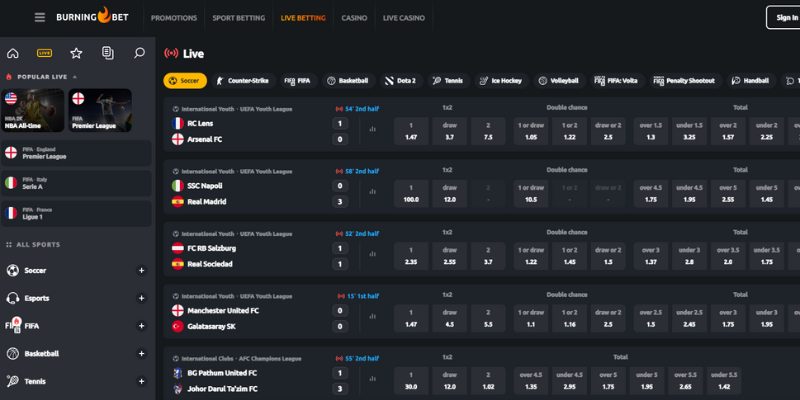Expand FIFA with its plus button
The width and height of the screenshot is (800, 400).
tap(142, 326)
